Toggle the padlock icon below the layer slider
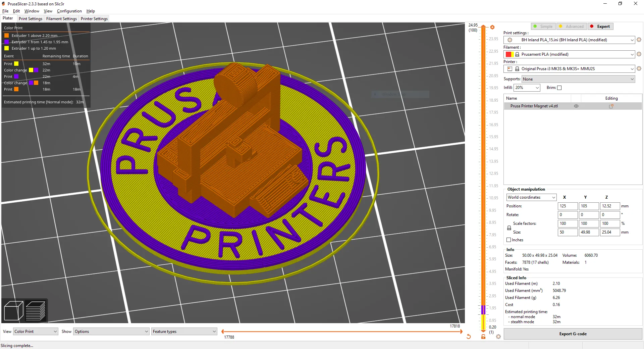 483,337
